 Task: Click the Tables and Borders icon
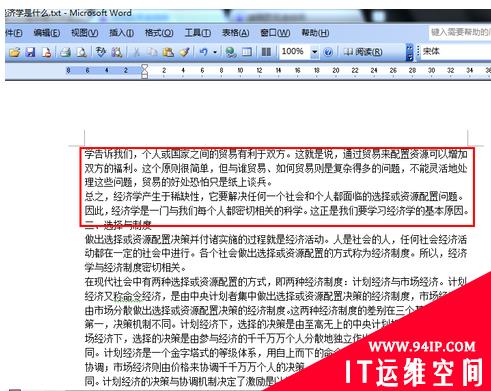pos(247,52)
